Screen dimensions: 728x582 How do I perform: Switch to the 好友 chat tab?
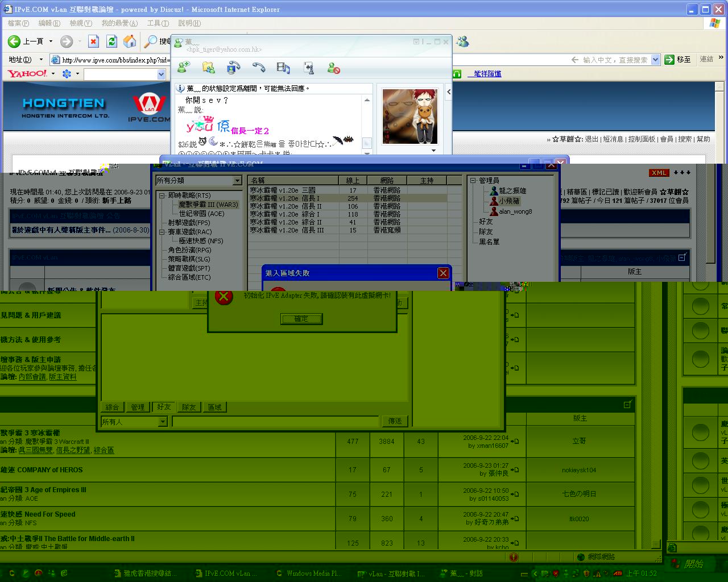pos(164,407)
